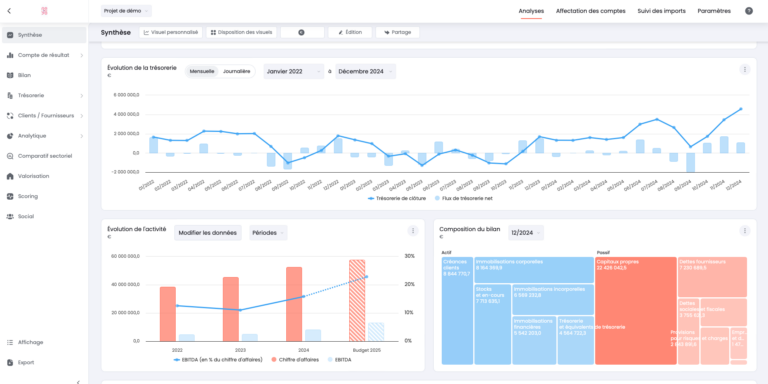Click the Bilan sidebar icon
Image resolution: width=768 pixels, height=384 pixels.
[10, 75]
